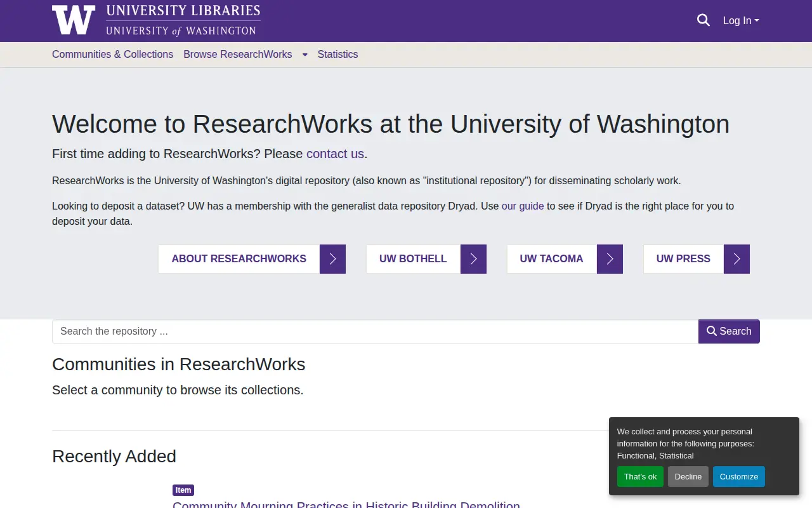Open the University Libraries header wordmark
812x508 pixels.
(183, 20)
